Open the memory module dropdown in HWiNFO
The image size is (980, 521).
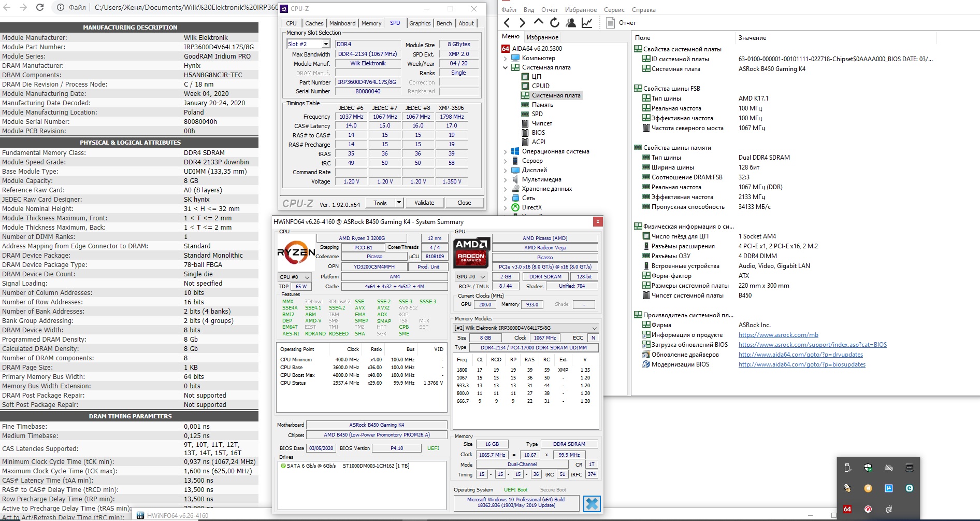526,328
